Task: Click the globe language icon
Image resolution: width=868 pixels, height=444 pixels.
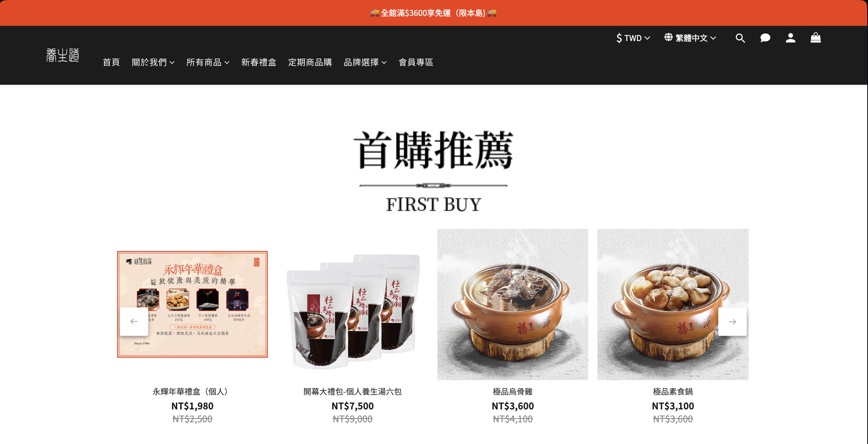Action: (668, 37)
